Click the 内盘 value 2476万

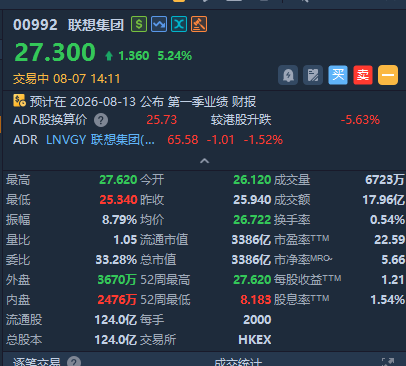[x=117, y=300]
